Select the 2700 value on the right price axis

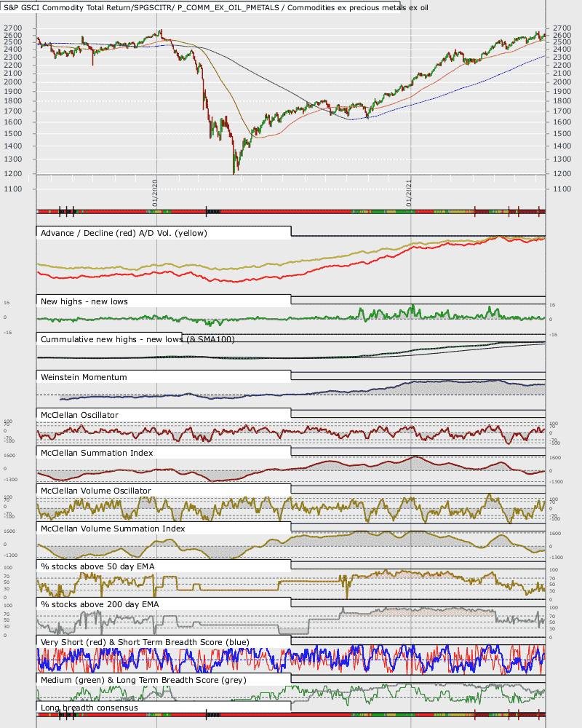click(x=562, y=28)
